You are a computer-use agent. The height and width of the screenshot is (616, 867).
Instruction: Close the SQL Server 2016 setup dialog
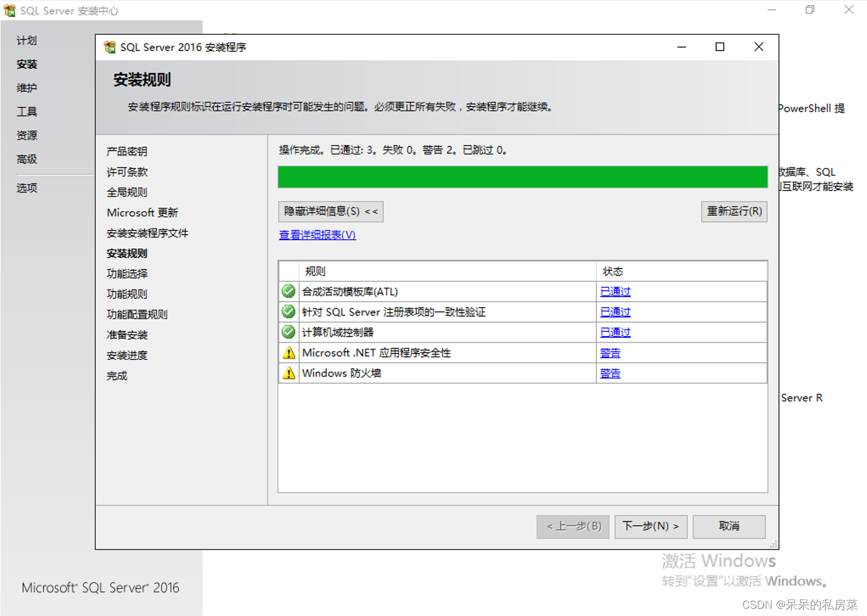pos(759,47)
